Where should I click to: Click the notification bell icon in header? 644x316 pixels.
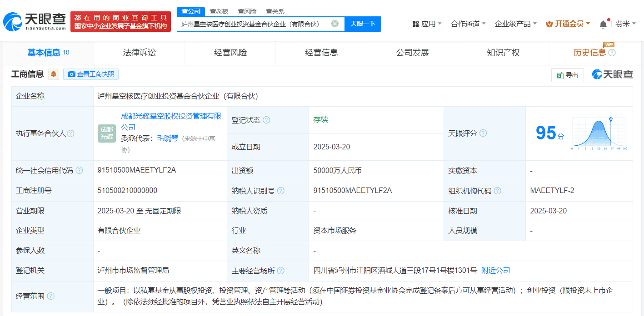tap(603, 24)
